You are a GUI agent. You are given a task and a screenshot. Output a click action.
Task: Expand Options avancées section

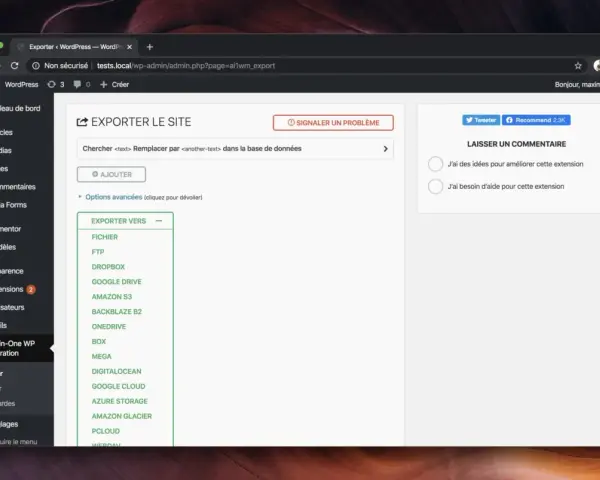coord(114,197)
